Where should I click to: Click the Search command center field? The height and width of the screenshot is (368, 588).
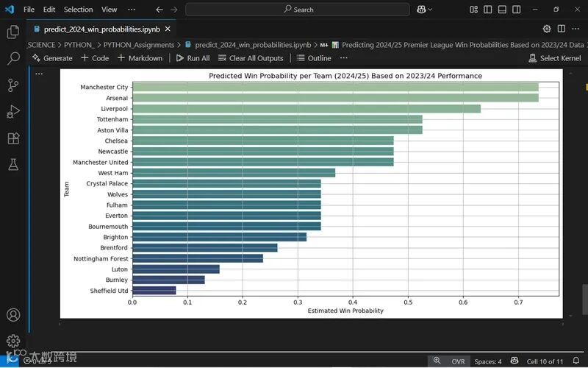click(298, 10)
